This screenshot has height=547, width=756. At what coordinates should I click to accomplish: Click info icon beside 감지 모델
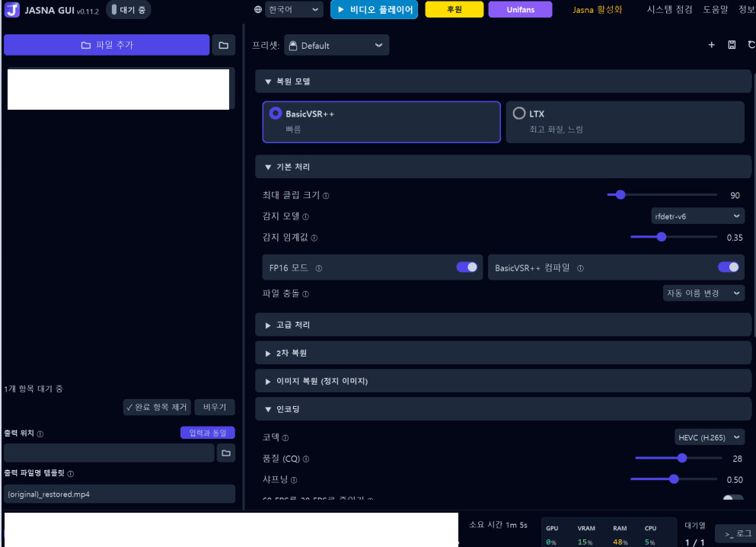[306, 217]
